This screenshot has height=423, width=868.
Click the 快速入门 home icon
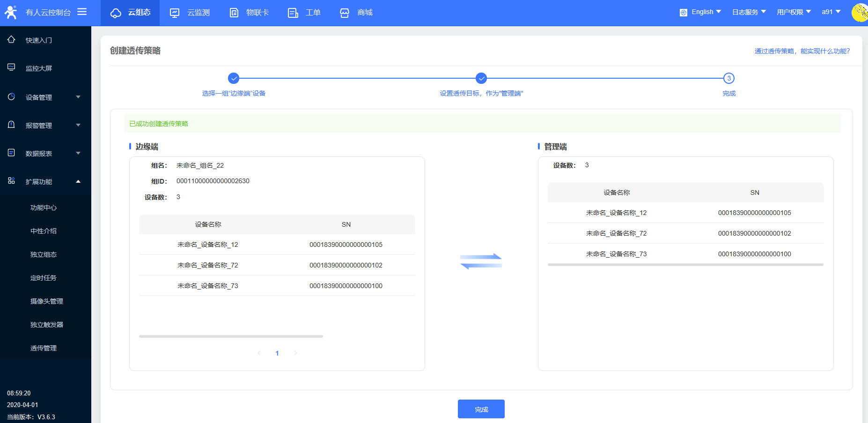pyautogui.click(x=11, y=40)
